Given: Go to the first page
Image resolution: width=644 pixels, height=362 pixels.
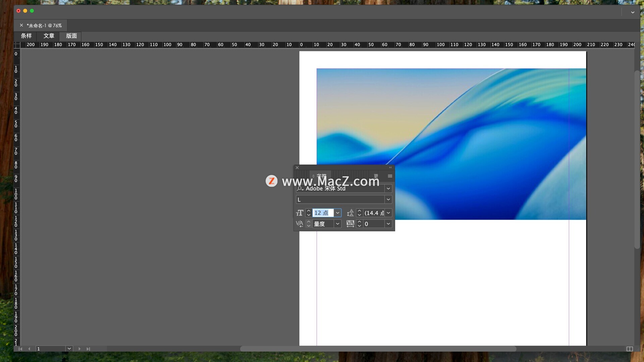Looking at the screenshot, I should (20, 349).
